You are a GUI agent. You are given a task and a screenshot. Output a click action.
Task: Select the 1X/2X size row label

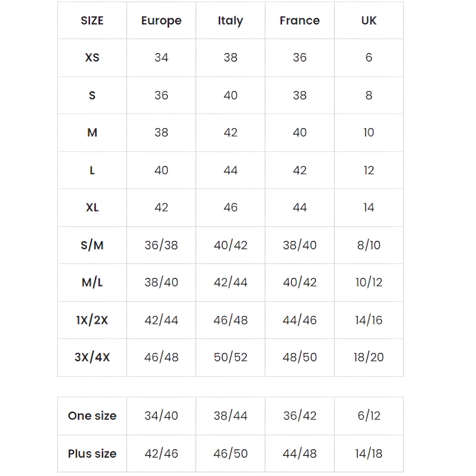point(92,320)
